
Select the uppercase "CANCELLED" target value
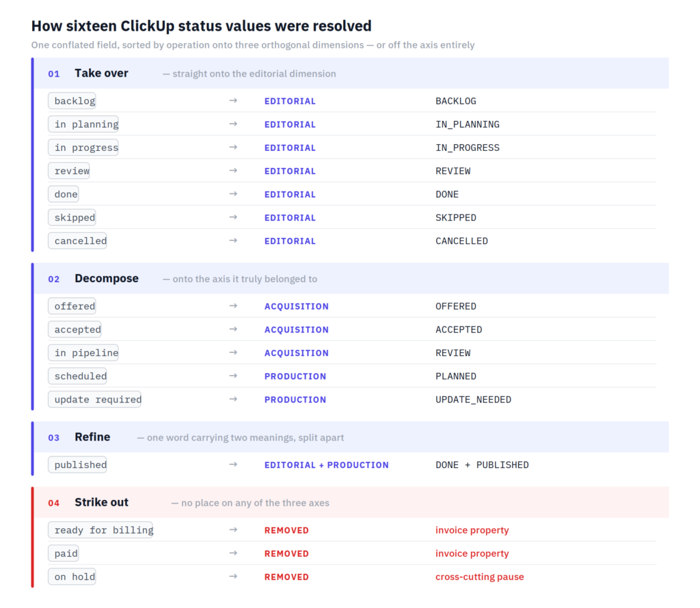461,241
